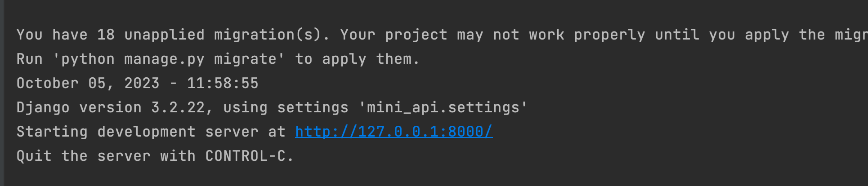Screen dimensions: 868x186
Task: Click the left gutter strip of console
Action: coord(2,93)
